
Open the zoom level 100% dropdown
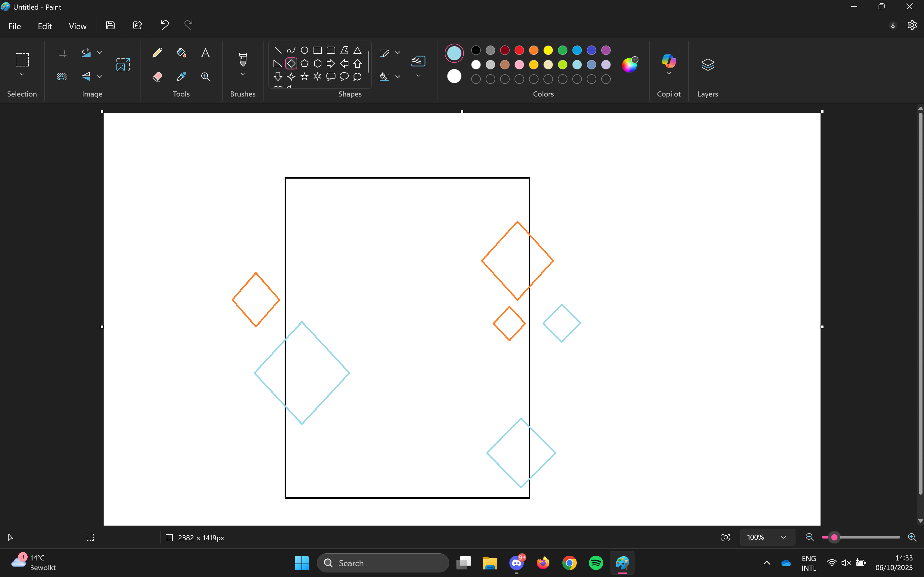click(783, 537)
